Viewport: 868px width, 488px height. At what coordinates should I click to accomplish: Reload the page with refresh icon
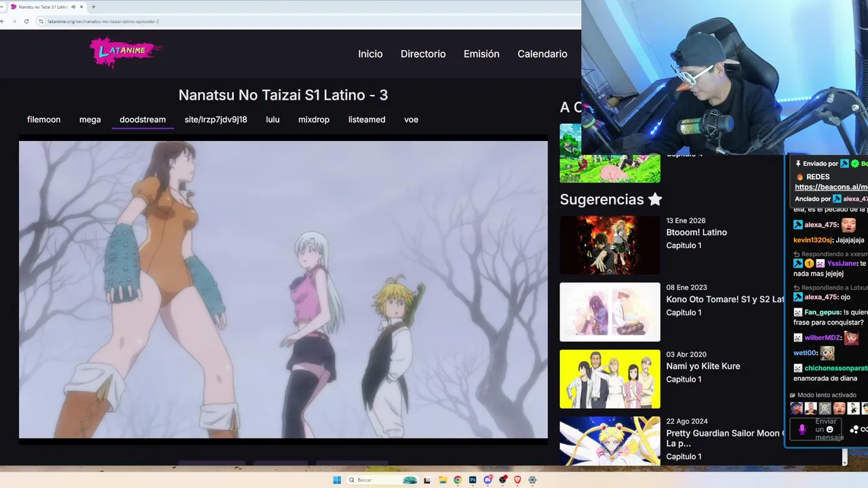(x=26, y=21)
